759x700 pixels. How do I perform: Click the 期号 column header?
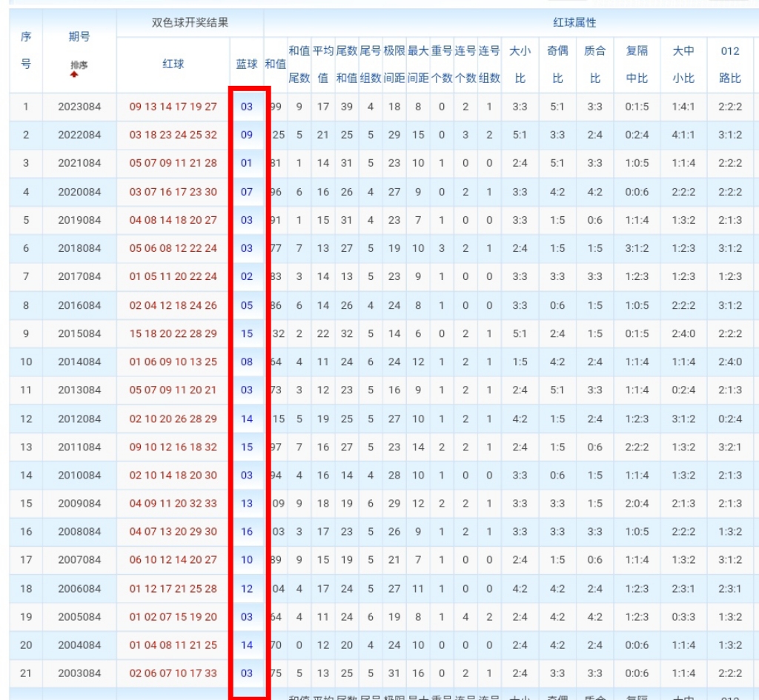click(79, 36)
